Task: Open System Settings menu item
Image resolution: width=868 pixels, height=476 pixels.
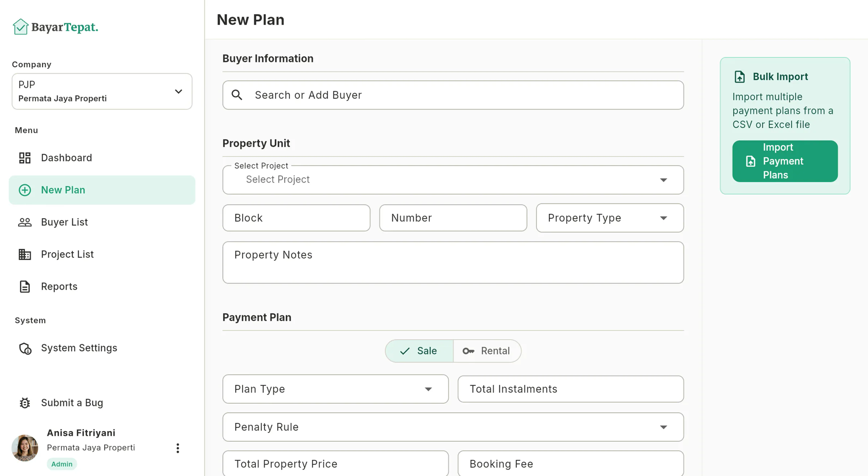Action: point(102,348)
